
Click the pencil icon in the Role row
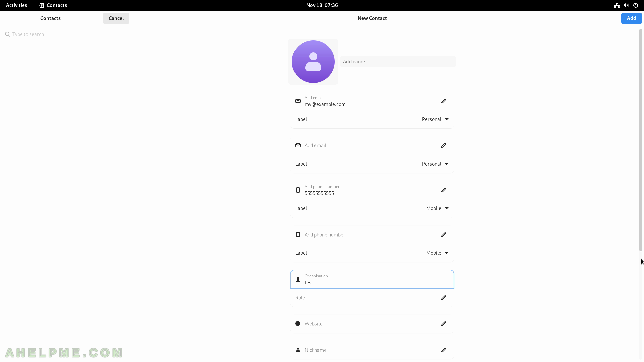click(443, 298)
